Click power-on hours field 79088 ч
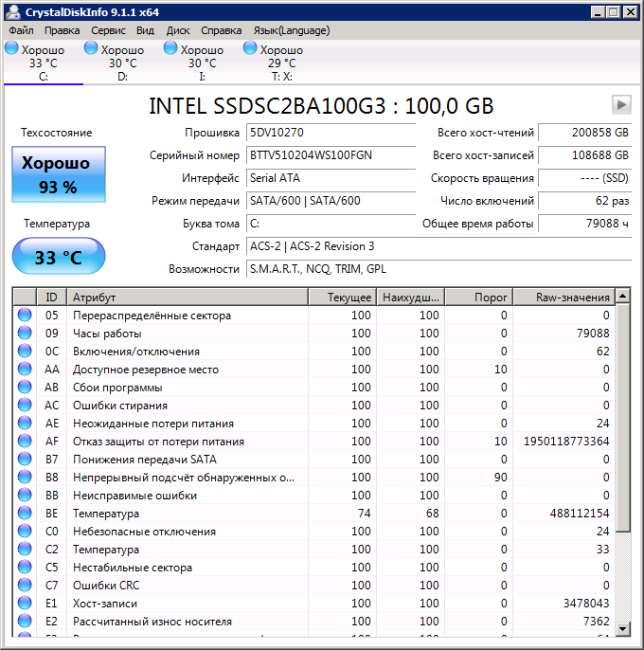Viewport: 644px width, 650px height. click(584, 224)
